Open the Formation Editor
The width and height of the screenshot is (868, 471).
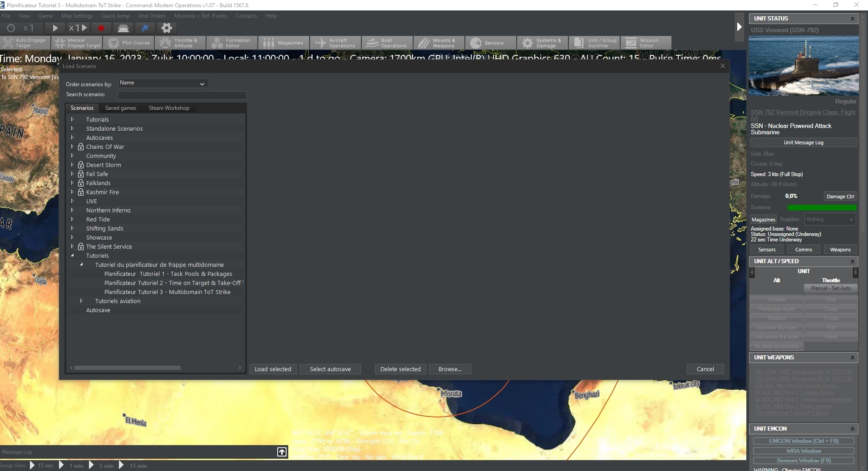pos(232,43)
